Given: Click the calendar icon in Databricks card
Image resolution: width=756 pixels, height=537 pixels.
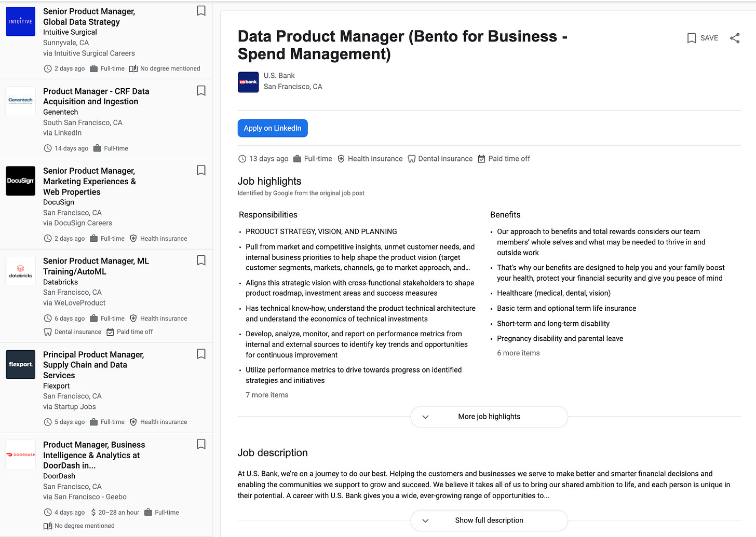Looking at the screenshot, I should coord(110,332).
